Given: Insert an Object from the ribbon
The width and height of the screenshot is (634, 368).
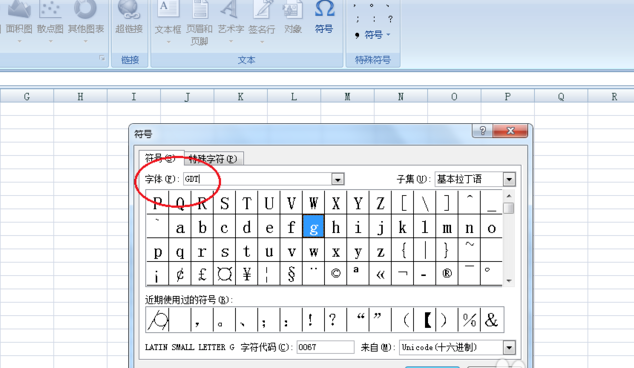Looking at the screenshot, I should pos(293,18).
